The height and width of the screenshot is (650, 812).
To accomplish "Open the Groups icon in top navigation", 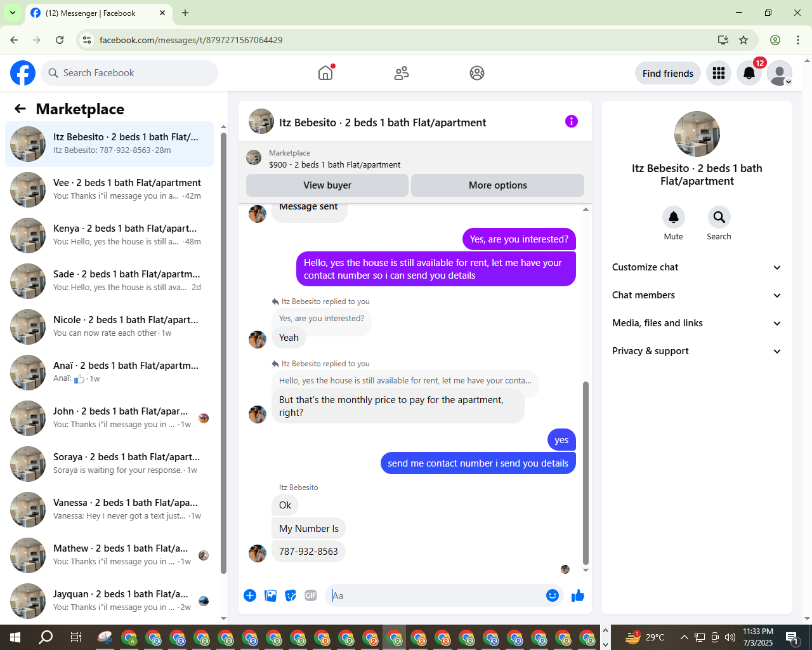I will [477, 73].
